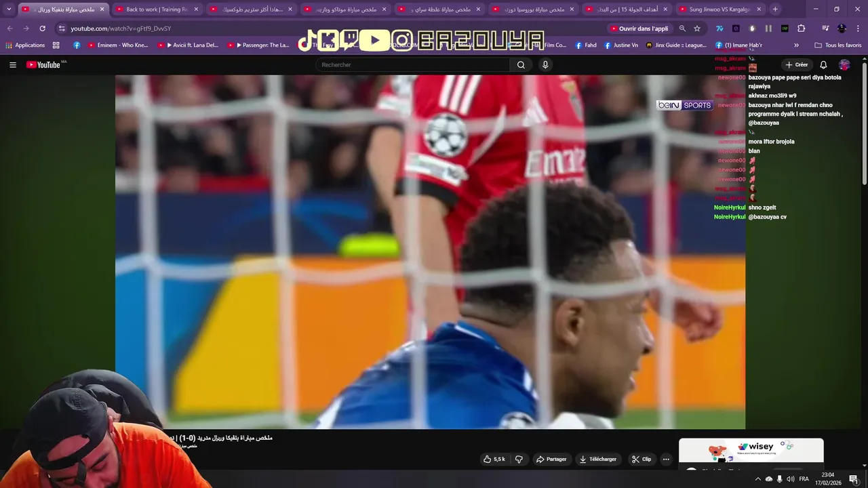Click the YouTube page vertical scrollbar
The height and width of the screenshot is (488, 868).
point(864,122)
